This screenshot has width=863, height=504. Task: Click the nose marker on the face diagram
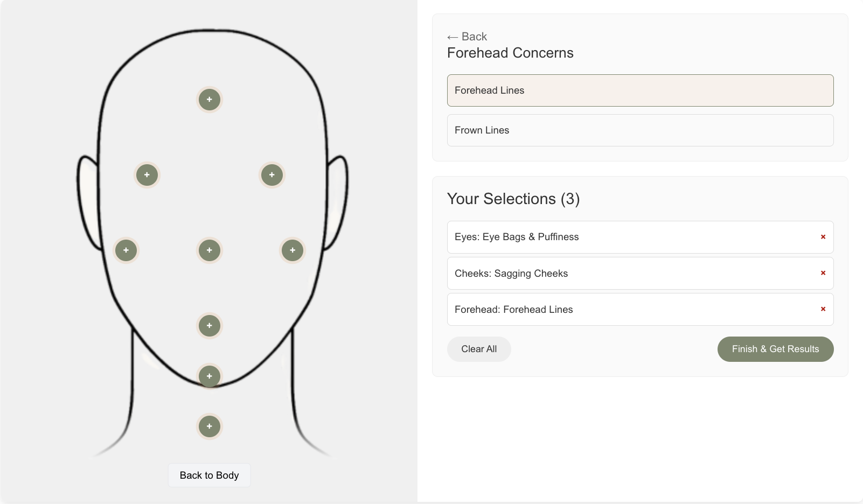coord(210,250)
